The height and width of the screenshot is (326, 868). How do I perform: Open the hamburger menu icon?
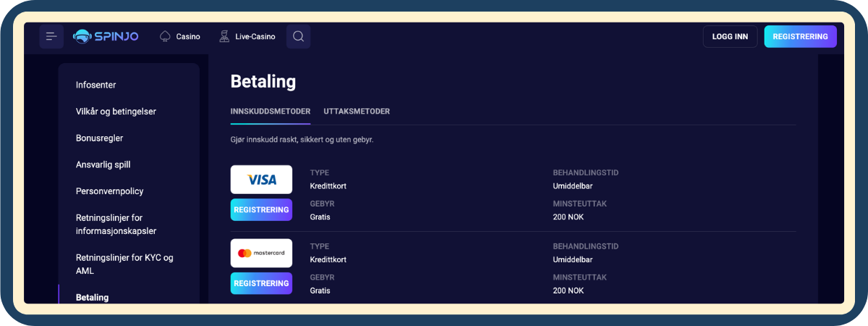pyautogui.click(x=51, y=36)
